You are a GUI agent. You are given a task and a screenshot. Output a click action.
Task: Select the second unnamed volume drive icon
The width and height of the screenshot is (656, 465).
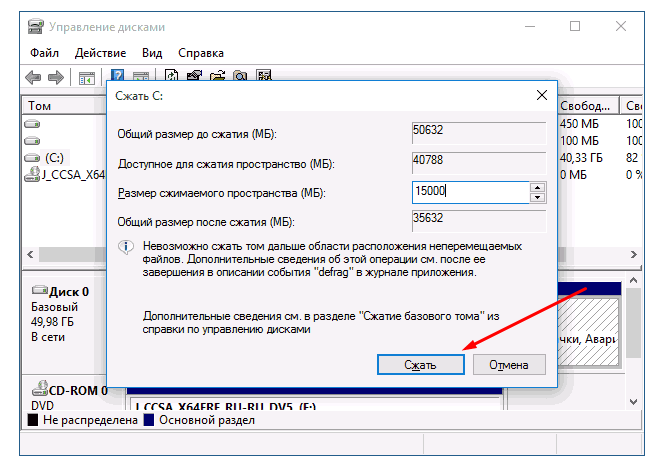(x=32, y=141)
